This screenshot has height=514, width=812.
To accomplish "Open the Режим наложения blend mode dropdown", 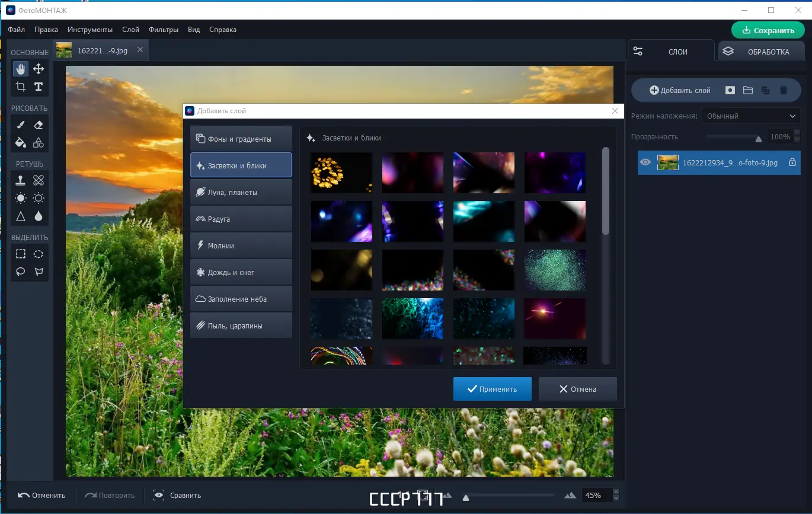I will 751,116.
